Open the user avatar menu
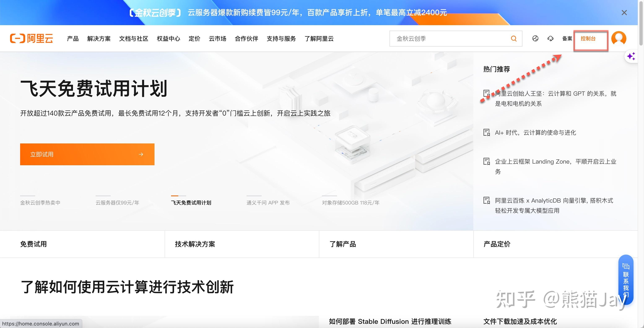Image resolution: width=644 pixels, height=328 pixels. [618, 39]
